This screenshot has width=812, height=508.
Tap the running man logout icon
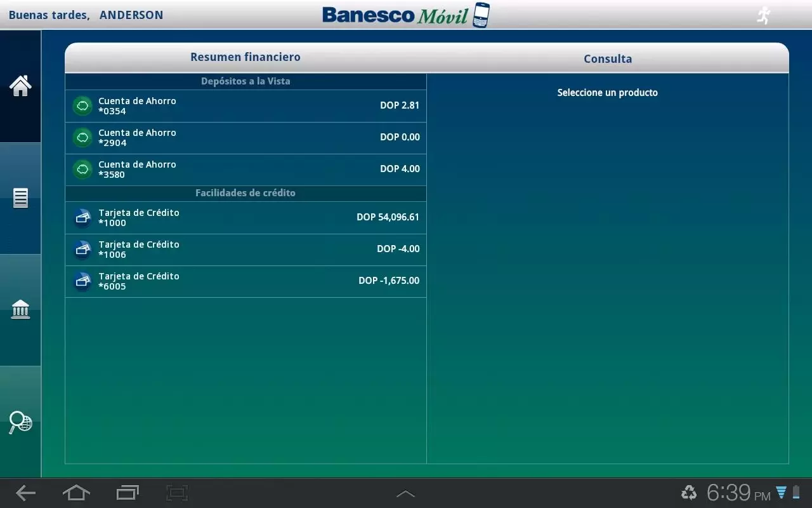(x=764, y=15)
